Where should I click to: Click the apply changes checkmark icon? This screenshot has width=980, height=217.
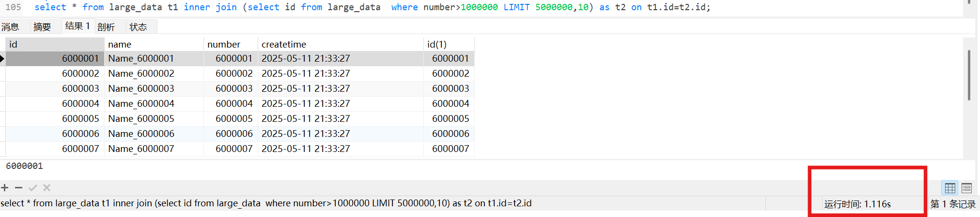[33, 188]
